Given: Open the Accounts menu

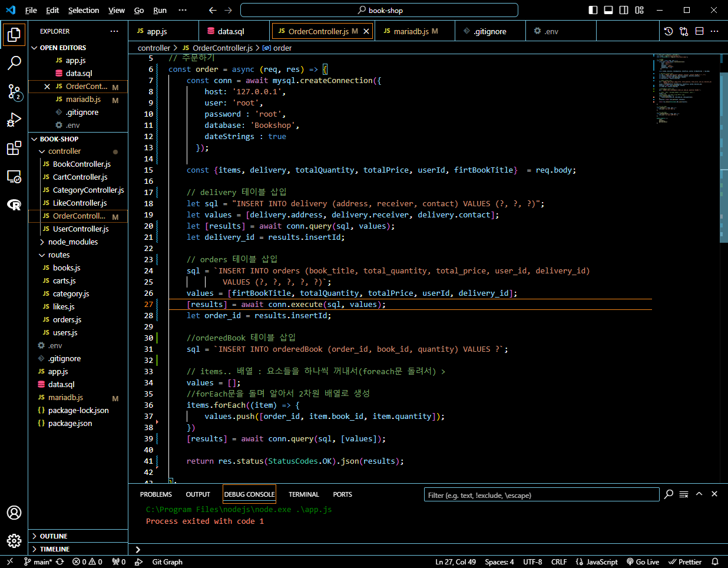Looking at the screenshot, I should point(14,513).
